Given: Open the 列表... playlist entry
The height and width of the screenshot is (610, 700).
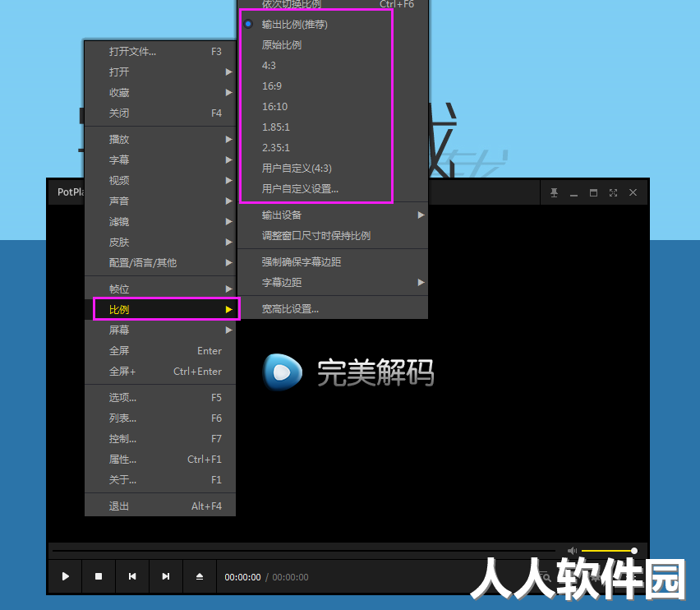Looking at the screenshot, I should [x=160, y=418].
